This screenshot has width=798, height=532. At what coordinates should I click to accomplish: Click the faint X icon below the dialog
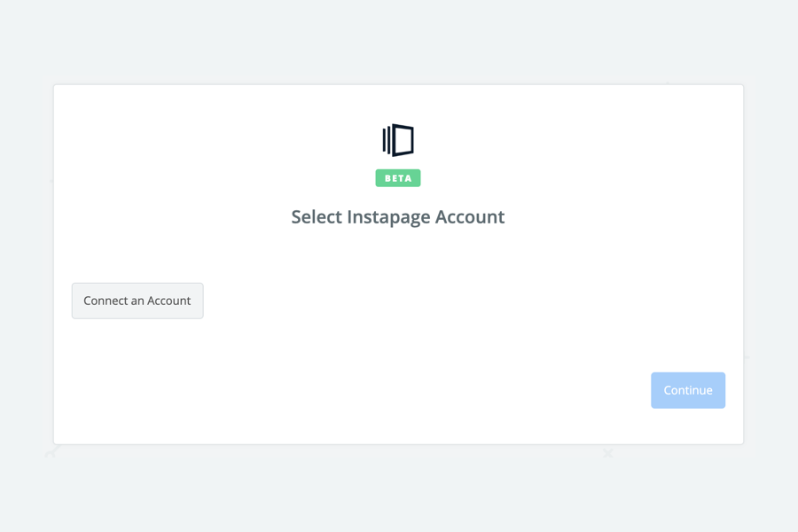click(x=607, y=452)
